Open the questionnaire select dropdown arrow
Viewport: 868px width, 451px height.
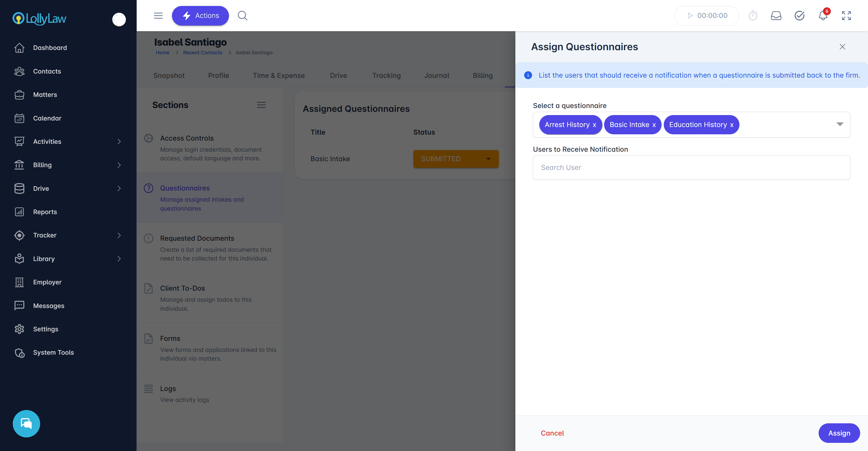[840, 124]
